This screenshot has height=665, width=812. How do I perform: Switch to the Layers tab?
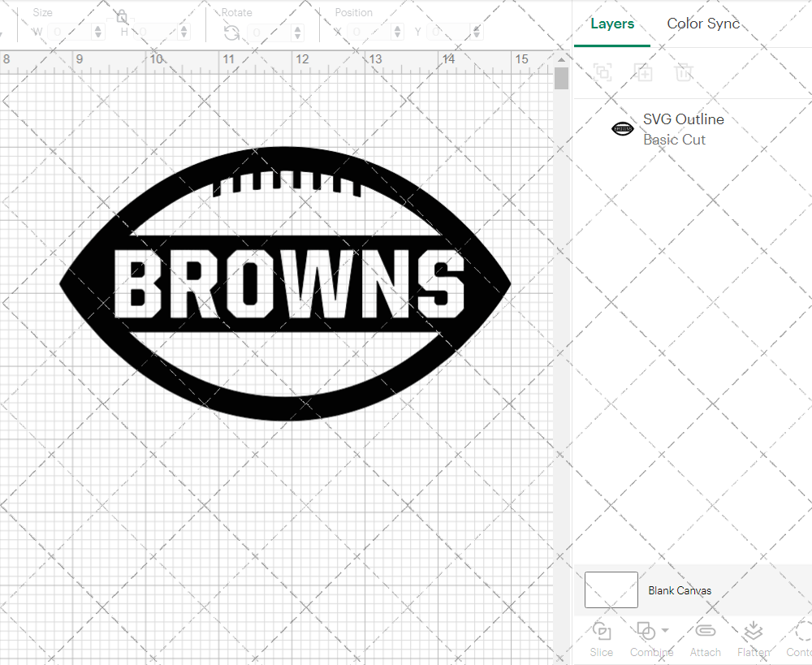(612, 24)
